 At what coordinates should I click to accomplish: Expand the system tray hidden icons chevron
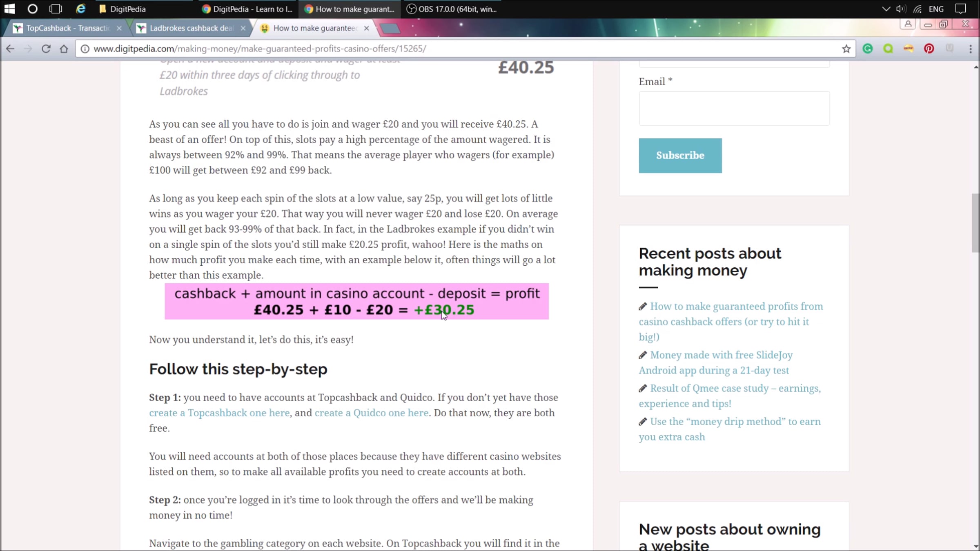pyautogui.click(x=886, y=9)
